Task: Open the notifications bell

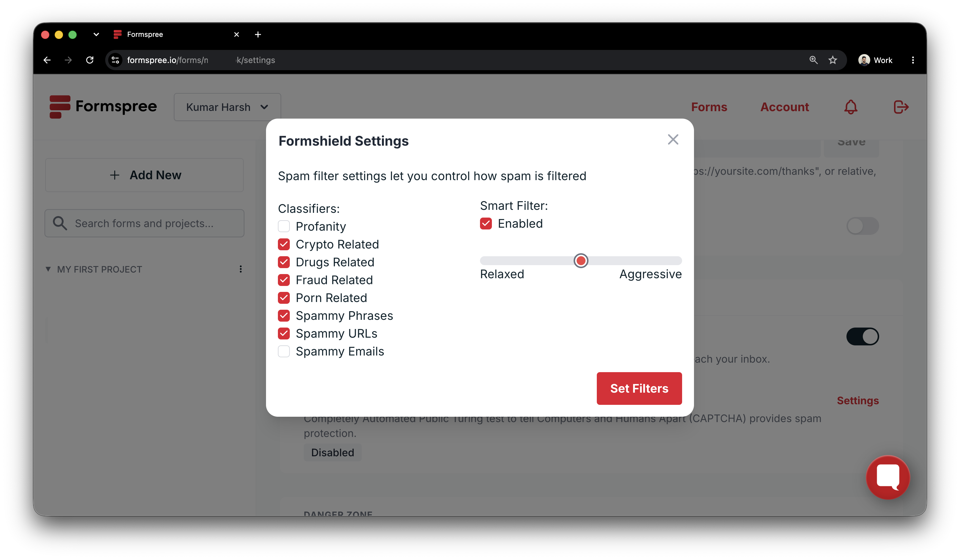Action: (850, 107)
